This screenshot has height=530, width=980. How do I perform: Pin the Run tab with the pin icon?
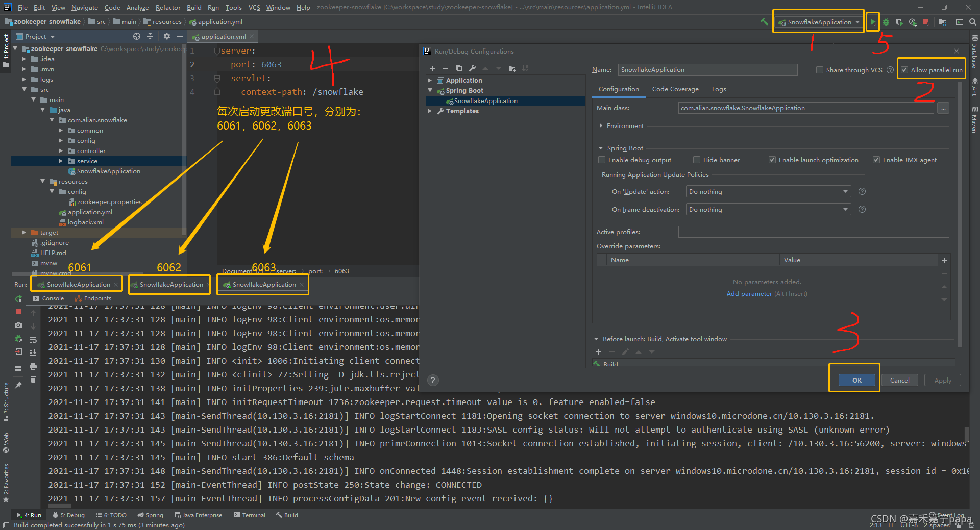(19, 385)
